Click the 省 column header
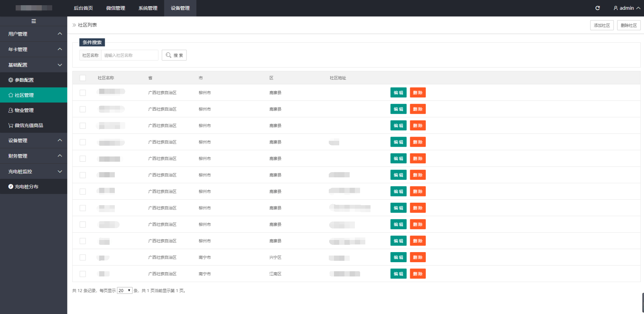 (x=150, y=78)
